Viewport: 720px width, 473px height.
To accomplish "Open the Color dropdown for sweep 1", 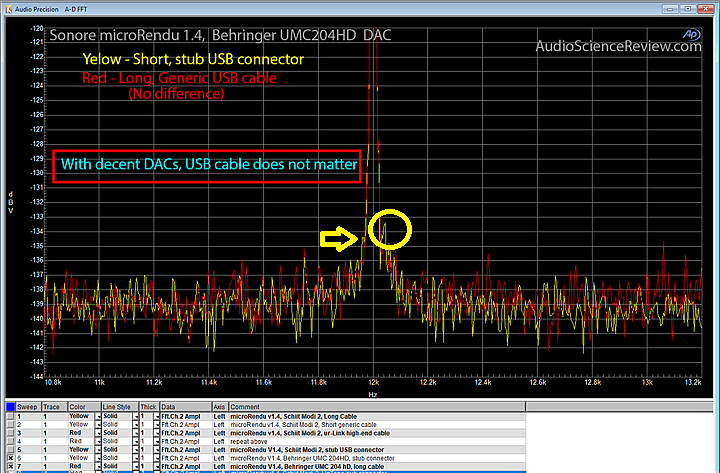I will [98, 417].
